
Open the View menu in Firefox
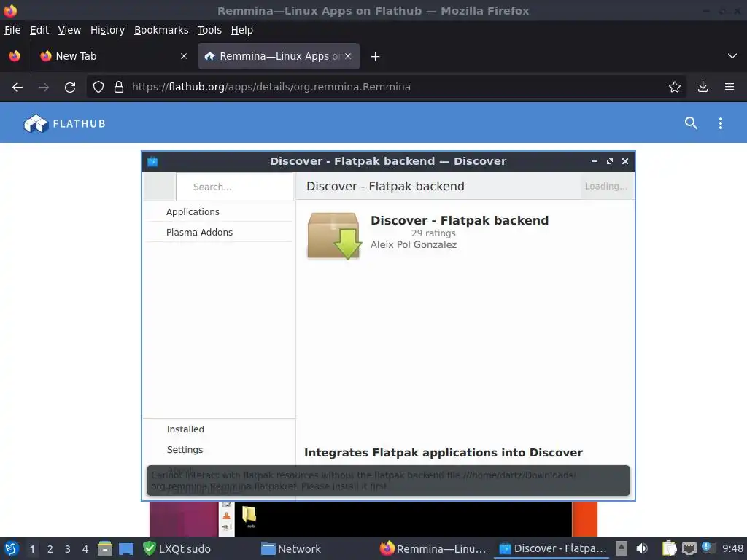[x=69, y=30]
